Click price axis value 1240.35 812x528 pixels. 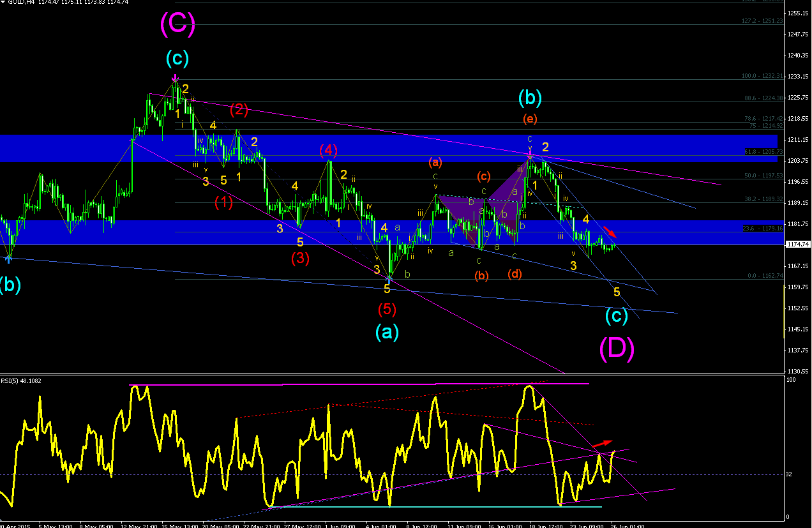pos(798,56)
